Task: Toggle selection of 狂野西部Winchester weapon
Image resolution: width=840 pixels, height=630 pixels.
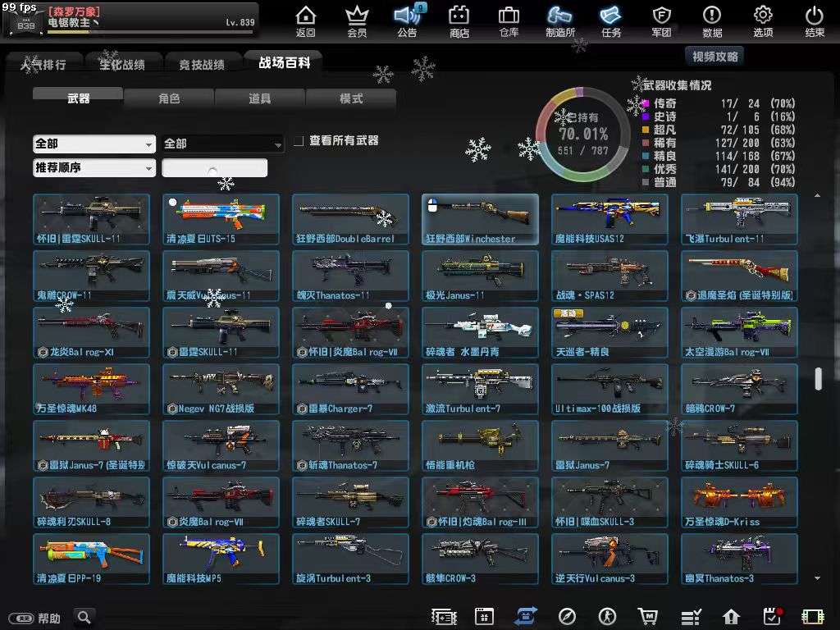Action: click(480, 217)
